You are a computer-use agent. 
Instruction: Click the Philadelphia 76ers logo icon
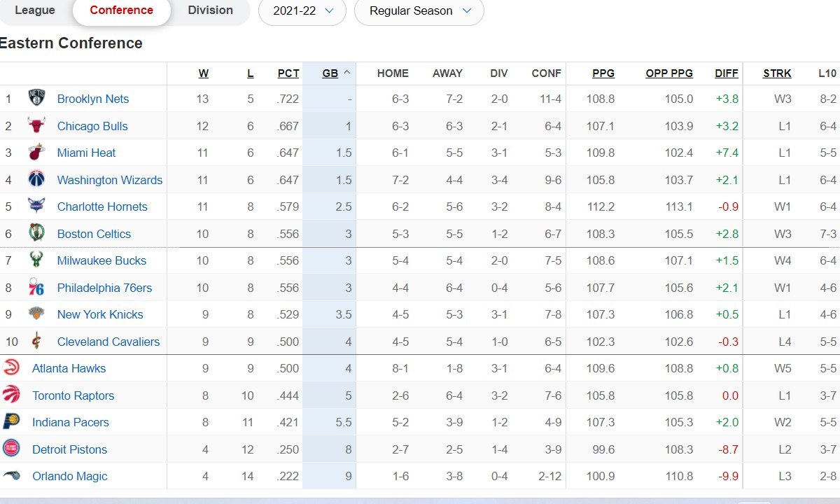(36, 288)
